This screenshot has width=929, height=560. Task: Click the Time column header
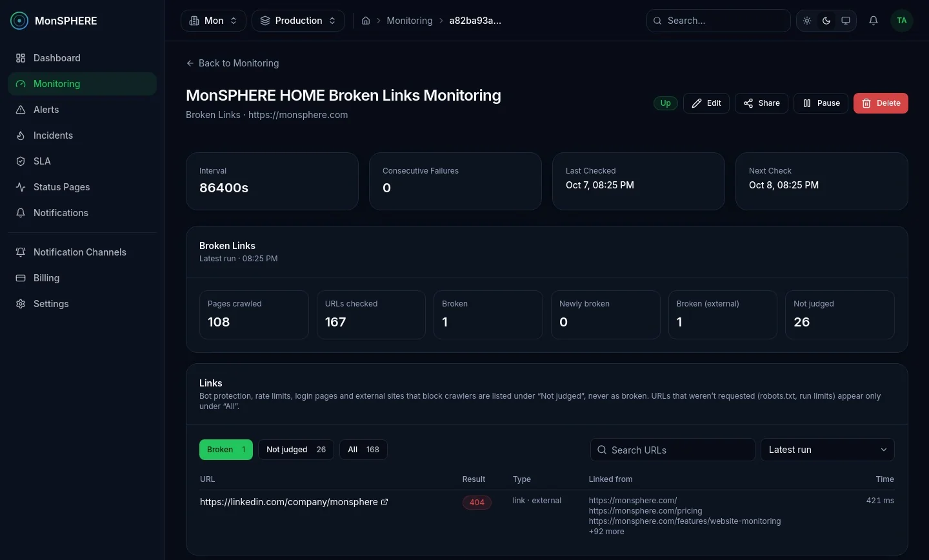(884, 479)
